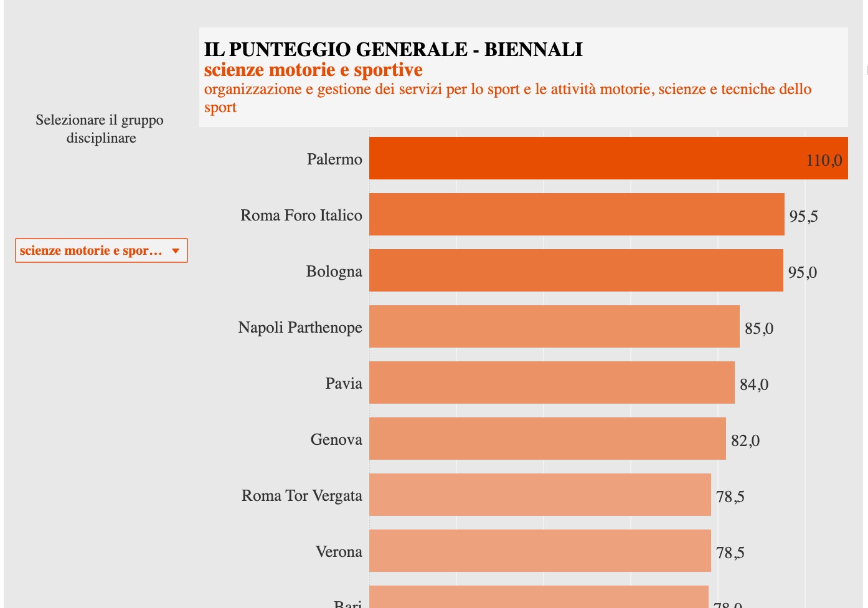Select the Verona bar

pyautogui.click(x=539, y=551)
